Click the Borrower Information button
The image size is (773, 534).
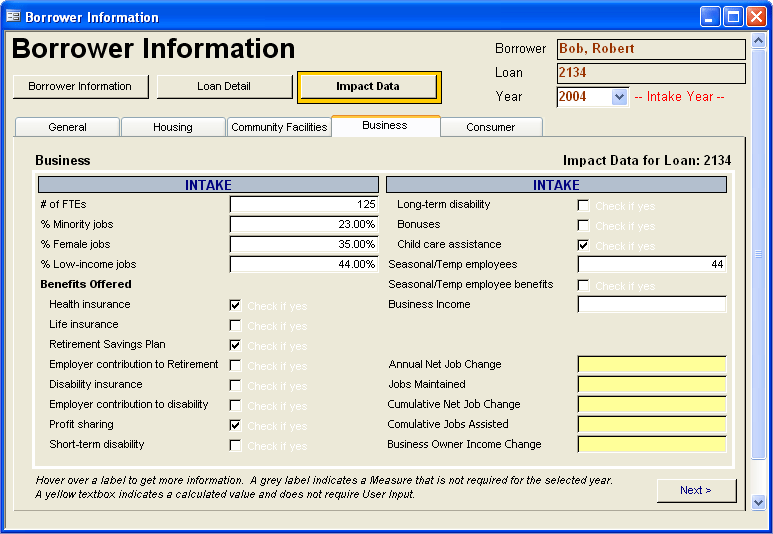tap(80, 87)
